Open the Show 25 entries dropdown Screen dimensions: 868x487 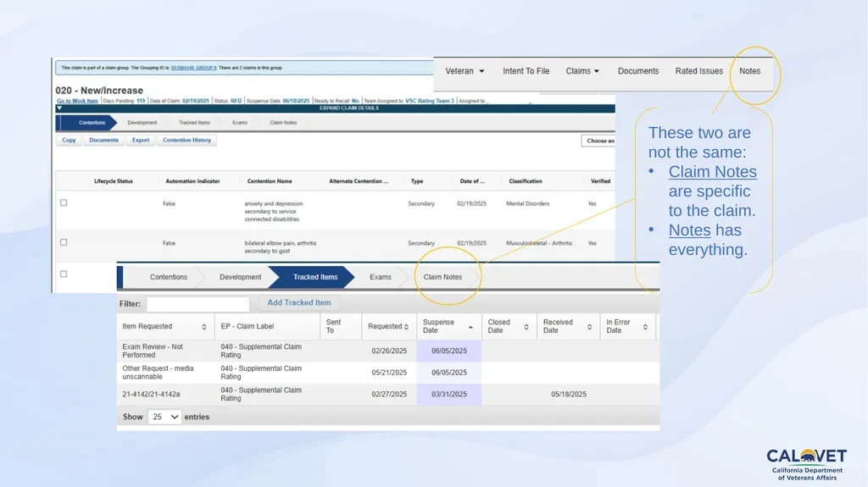point(164,417)
